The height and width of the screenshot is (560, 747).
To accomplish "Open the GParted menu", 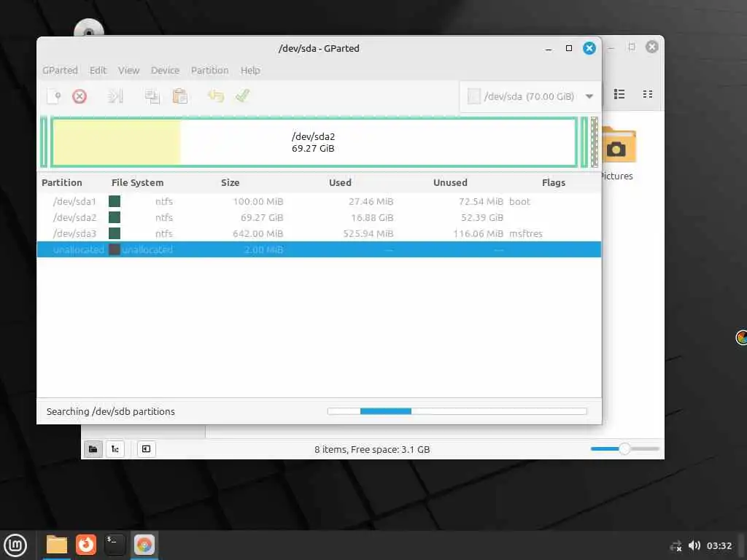I will coord(60,71).
